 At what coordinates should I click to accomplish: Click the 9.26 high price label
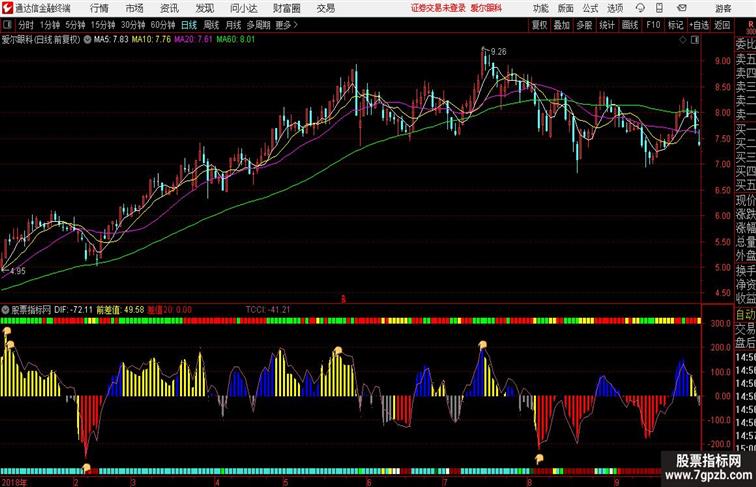(x=499, y=52)
